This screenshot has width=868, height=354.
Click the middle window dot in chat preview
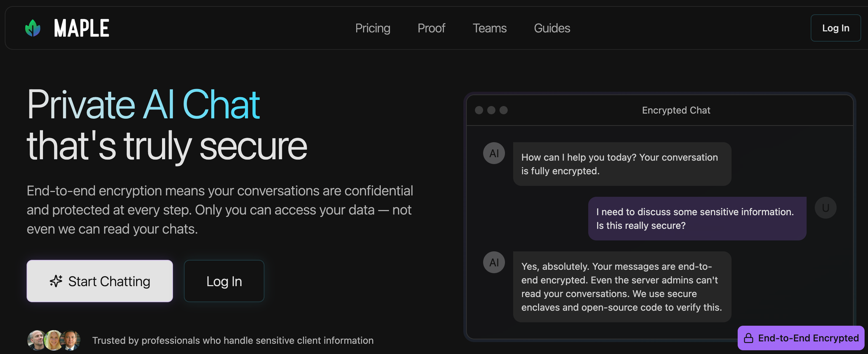[x=491, y=110]
